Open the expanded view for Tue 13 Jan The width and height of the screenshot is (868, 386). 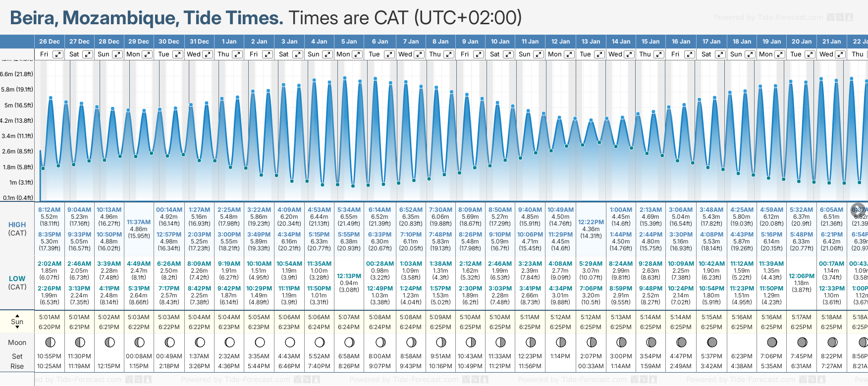point(599,54)
